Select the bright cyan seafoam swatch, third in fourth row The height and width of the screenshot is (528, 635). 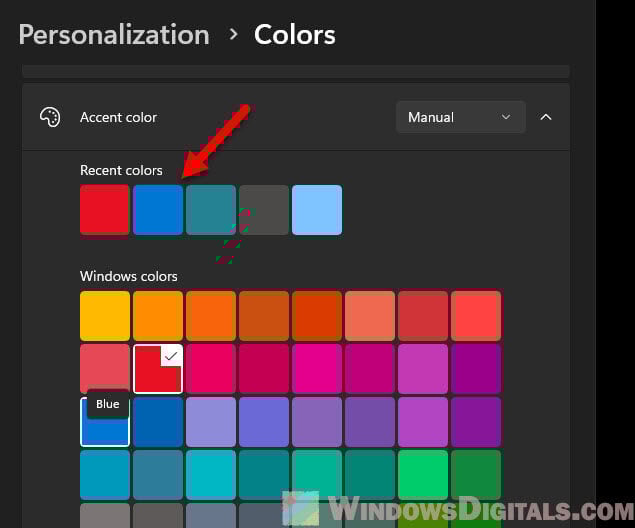click(211, 475)
